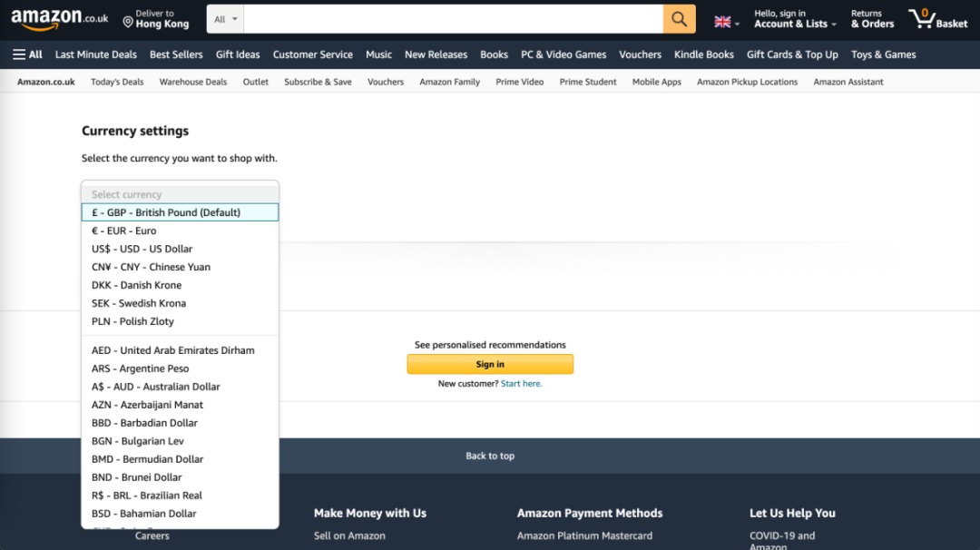Screen dimensions: 980x550
Task: Click the UK flag language selector
Action: coord(727,22)
